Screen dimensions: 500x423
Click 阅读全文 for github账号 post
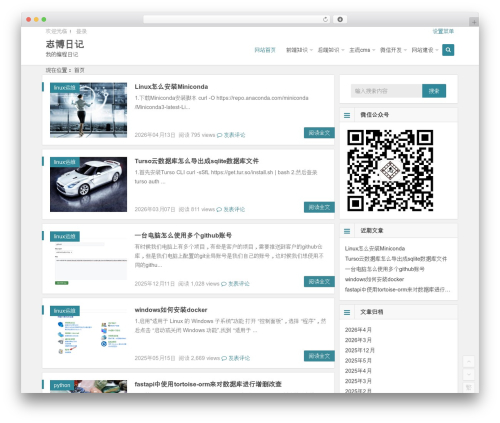coord(319,282)
